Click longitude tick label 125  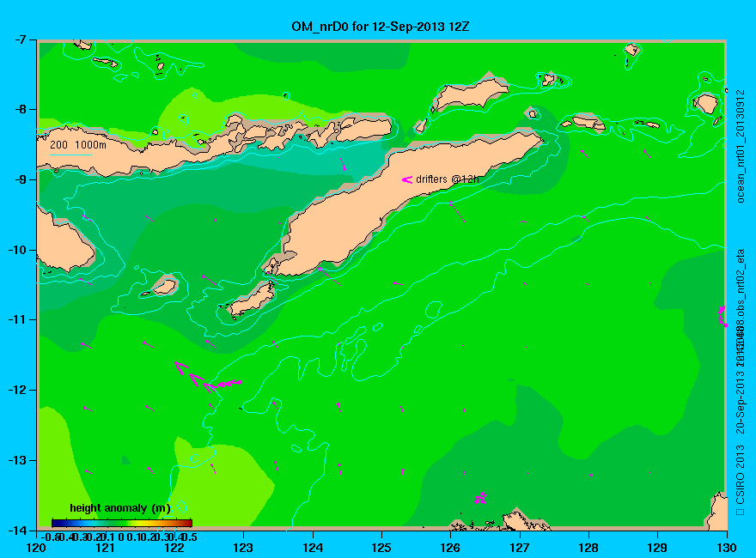(381, 548)
